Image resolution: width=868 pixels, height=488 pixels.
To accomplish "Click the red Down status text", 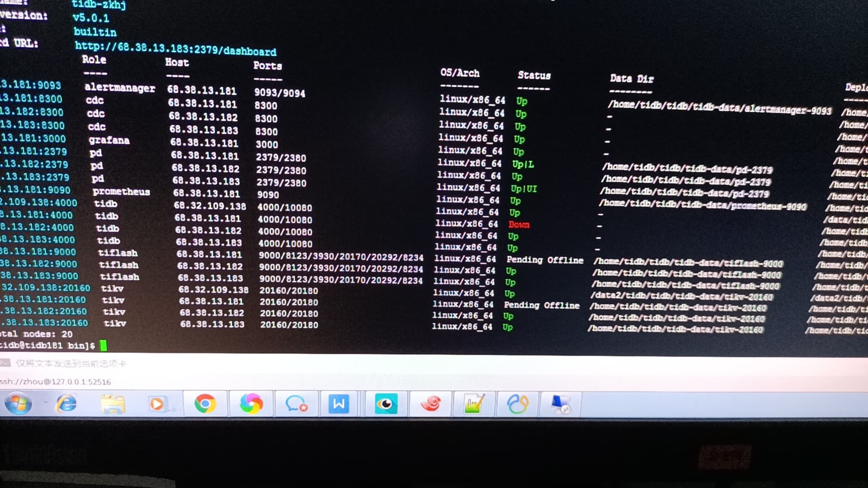I will click(x=519, y=225).
